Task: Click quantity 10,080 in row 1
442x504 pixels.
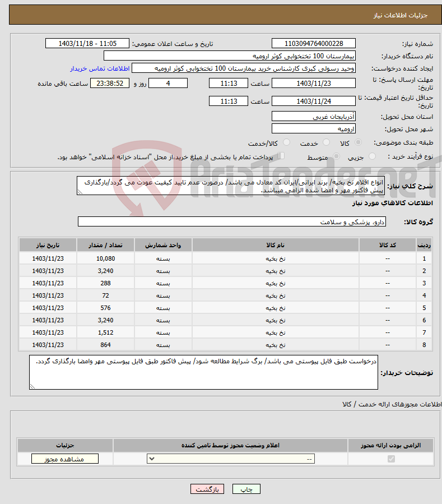Action: [106, 259]
